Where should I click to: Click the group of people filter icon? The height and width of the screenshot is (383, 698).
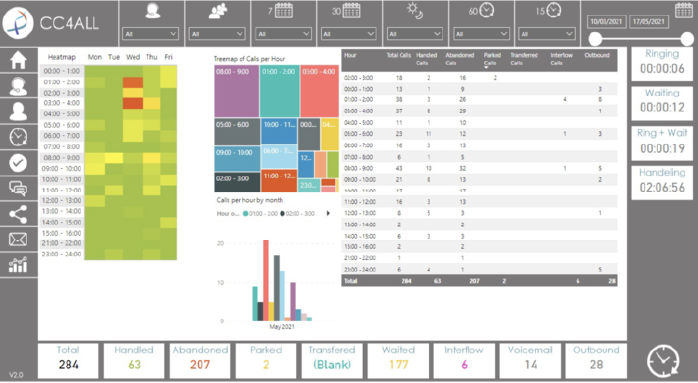[x=218, y=12]
